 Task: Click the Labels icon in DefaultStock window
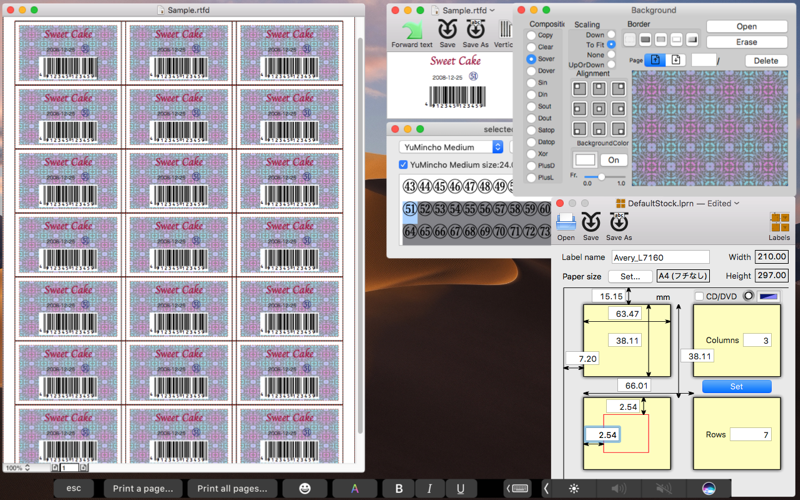(x=779, y=222)
